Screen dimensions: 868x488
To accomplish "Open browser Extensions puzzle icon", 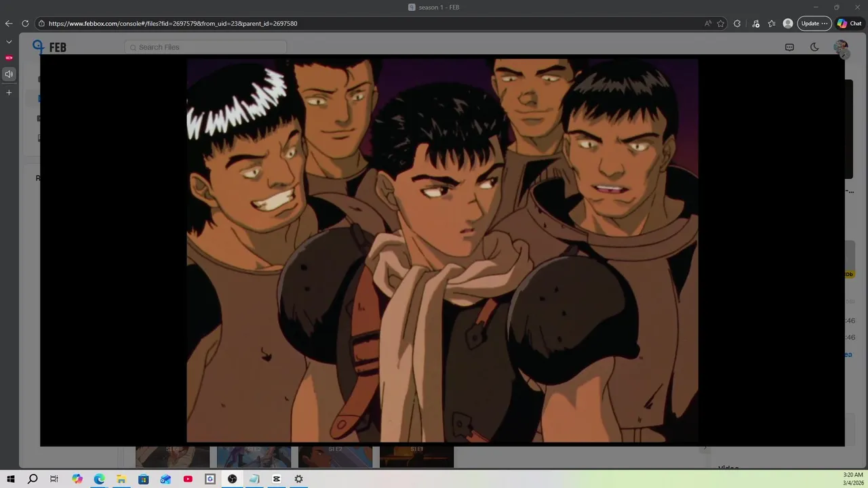I will (x=737, y=23).
